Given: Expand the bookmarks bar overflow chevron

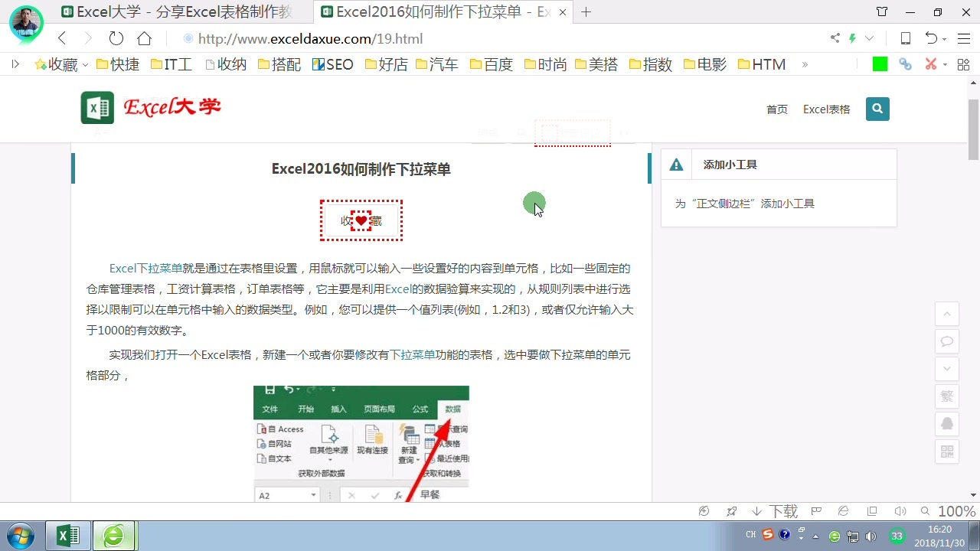Looking at the screenshot, I should click(x=805, y=65).
